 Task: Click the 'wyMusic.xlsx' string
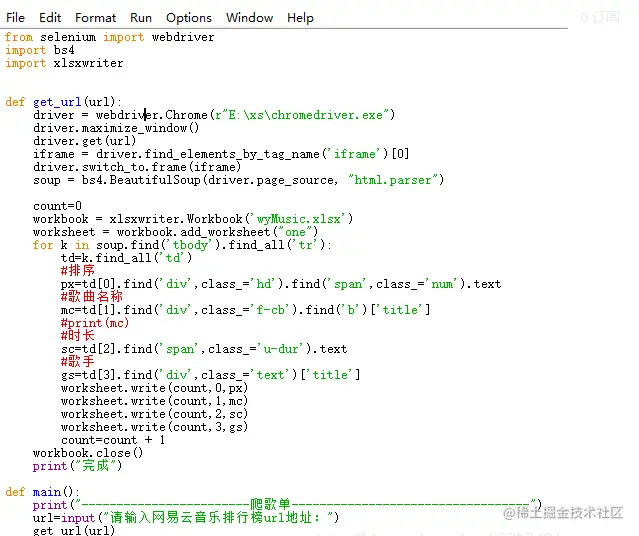[x=300, y=219]
